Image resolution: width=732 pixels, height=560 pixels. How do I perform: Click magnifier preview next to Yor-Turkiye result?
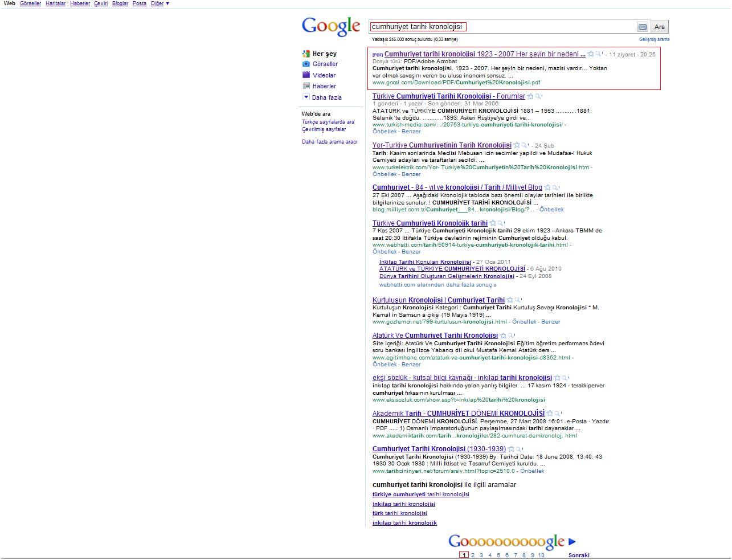pos(525,145)
